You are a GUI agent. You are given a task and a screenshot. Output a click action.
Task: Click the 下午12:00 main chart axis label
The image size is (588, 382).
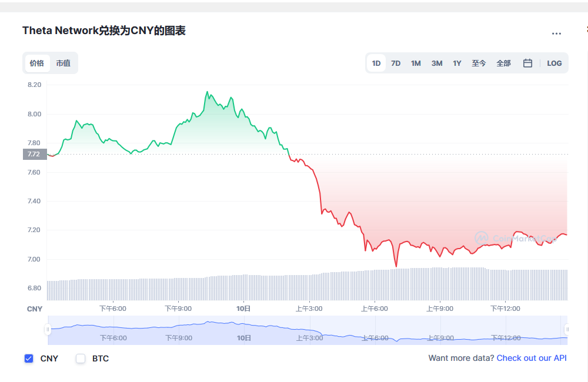pos(505,309)
